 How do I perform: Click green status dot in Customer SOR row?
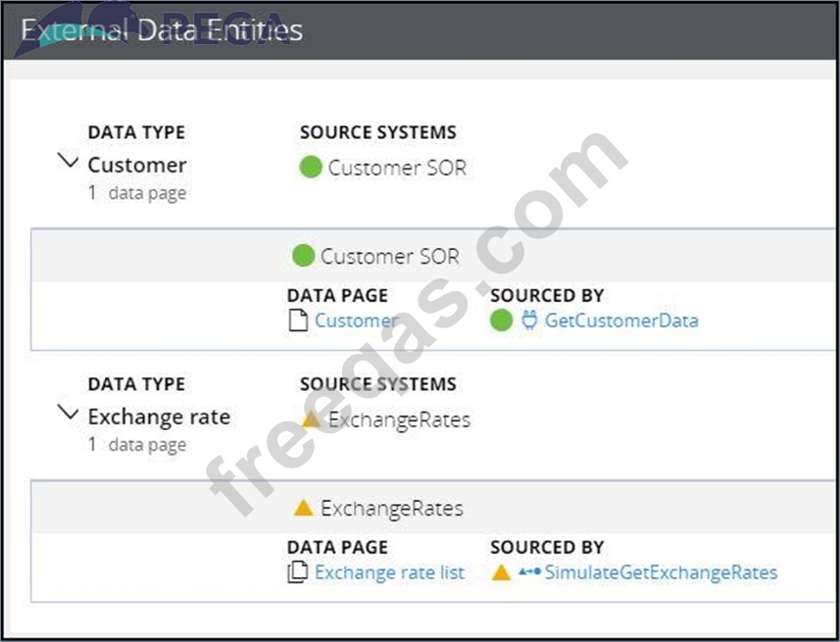pos(304,257)
